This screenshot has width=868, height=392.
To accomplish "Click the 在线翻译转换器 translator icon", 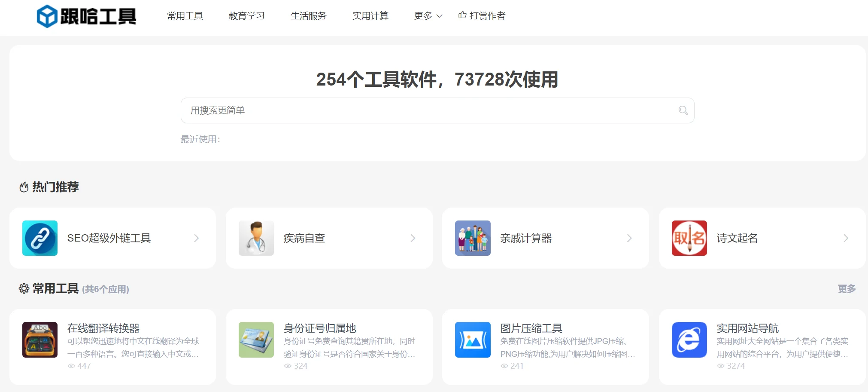I will click(40, 340).
